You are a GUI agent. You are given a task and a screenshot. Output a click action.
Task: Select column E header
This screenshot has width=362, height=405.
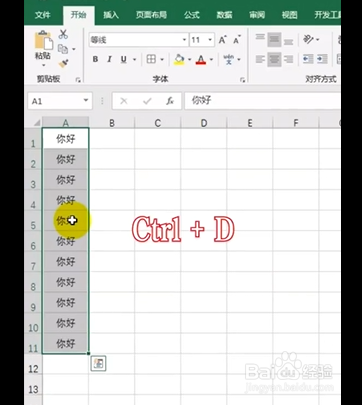click(x=250, y=123)
